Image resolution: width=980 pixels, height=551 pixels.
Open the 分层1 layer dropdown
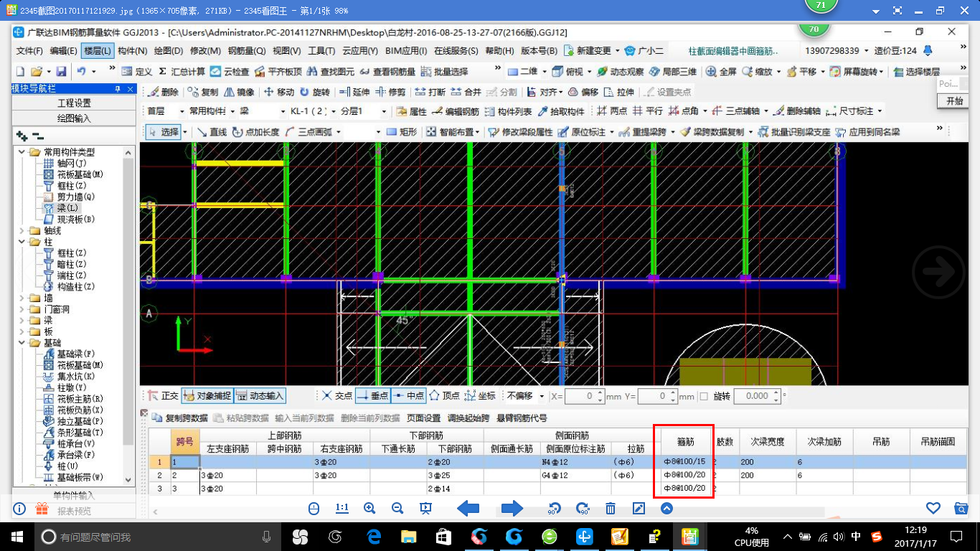(384, 111)
